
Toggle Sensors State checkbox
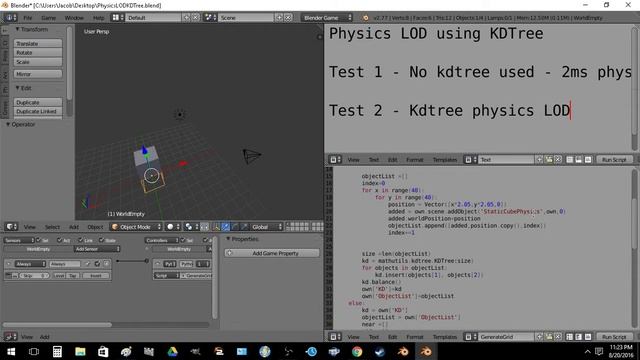pos(102,240)
